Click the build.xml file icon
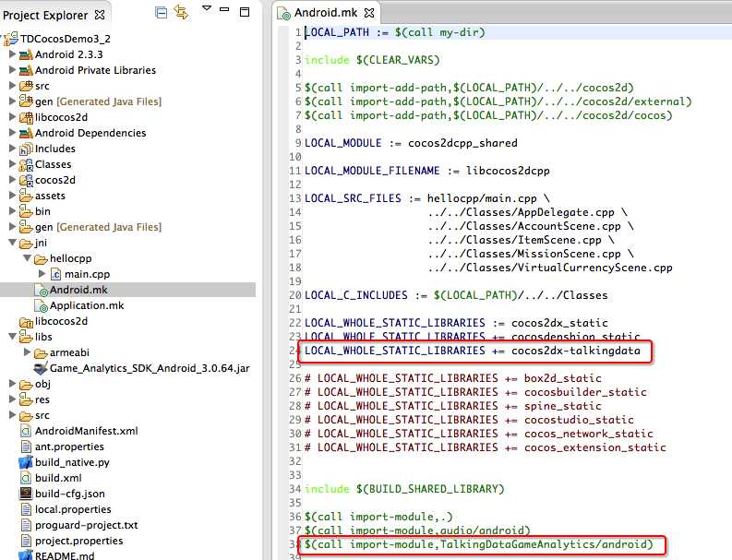This screenshot has width=732, height=560. pos(26,478)
